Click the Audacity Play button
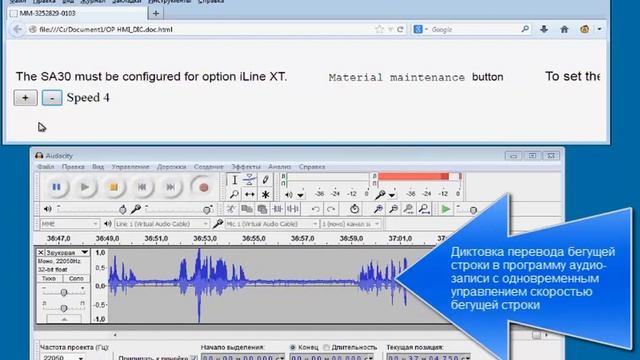Image resolution: width=640 pixels, height=360 pixels. [x=85, y=187]
